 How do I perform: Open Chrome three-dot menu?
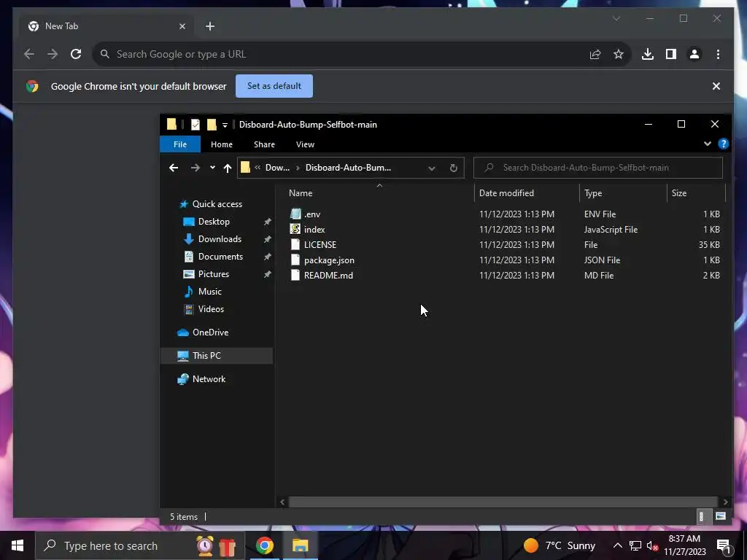(x=718, y=54)
